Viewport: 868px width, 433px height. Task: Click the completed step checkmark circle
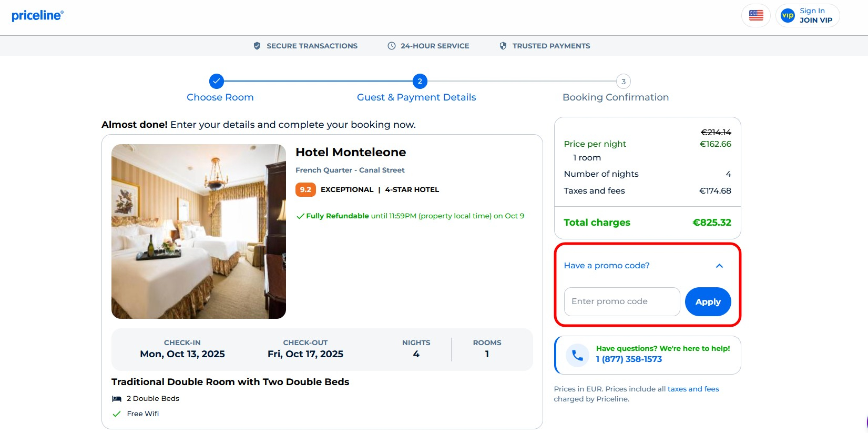[x=217, y=81]
